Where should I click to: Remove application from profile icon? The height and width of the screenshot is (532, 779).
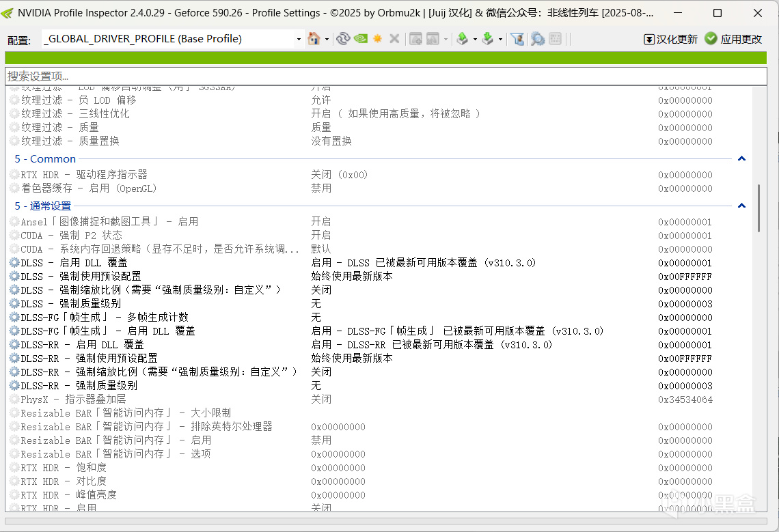click(x=433, y=38)
